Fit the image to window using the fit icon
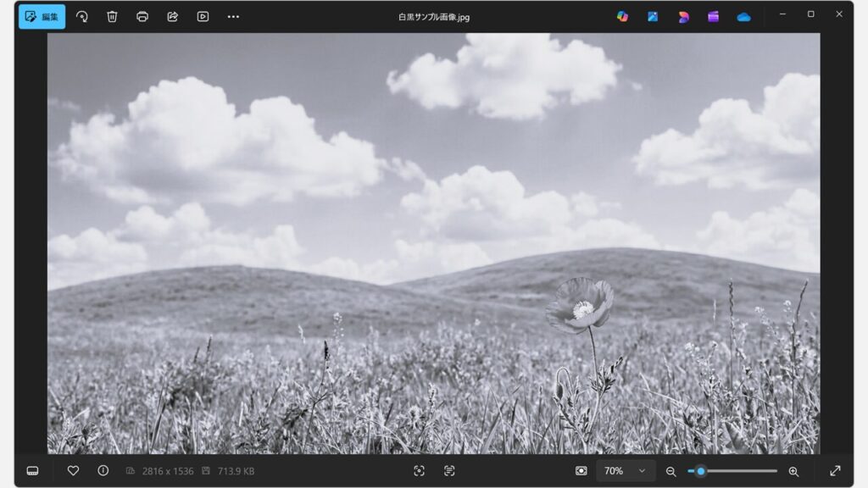 [x=581, y=470]
